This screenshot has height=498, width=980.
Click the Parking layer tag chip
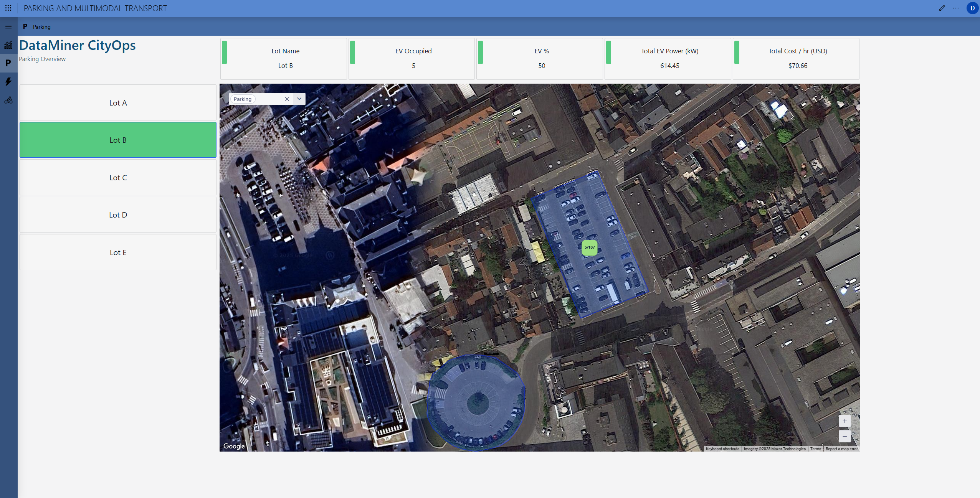243,99
